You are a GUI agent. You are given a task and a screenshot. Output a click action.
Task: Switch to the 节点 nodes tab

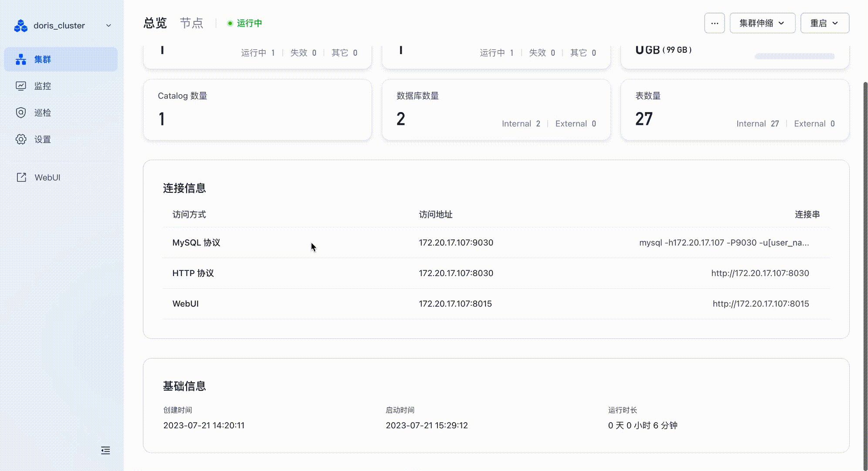pos(192,23)
